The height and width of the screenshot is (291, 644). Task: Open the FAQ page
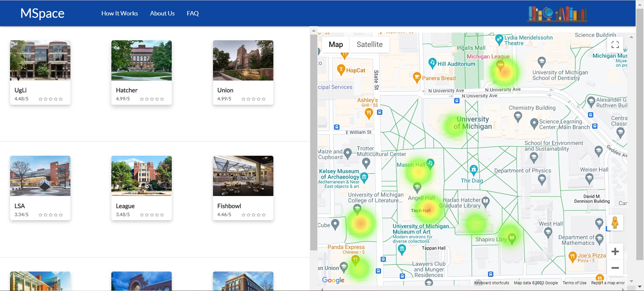coord(193,13)
